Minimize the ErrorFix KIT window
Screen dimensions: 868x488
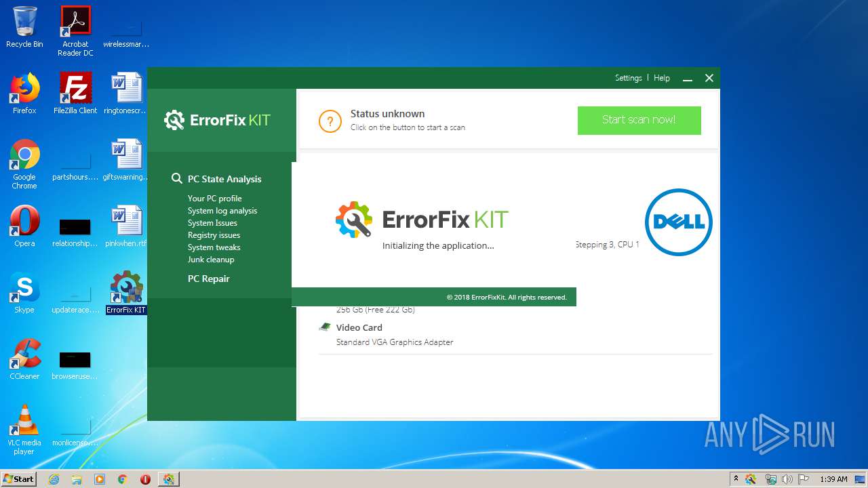click(x=688, y=79)
